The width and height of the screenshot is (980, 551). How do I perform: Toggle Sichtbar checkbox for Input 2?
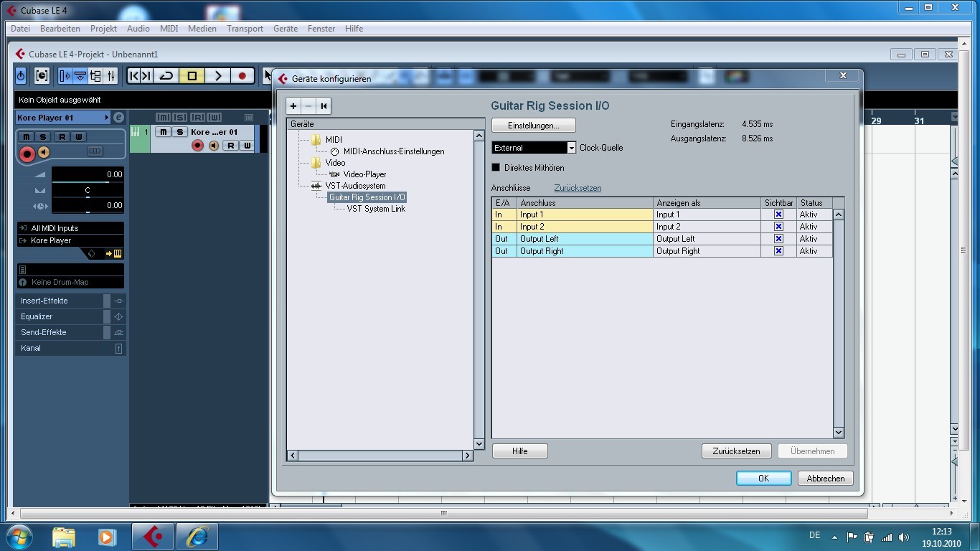point(778,227)
